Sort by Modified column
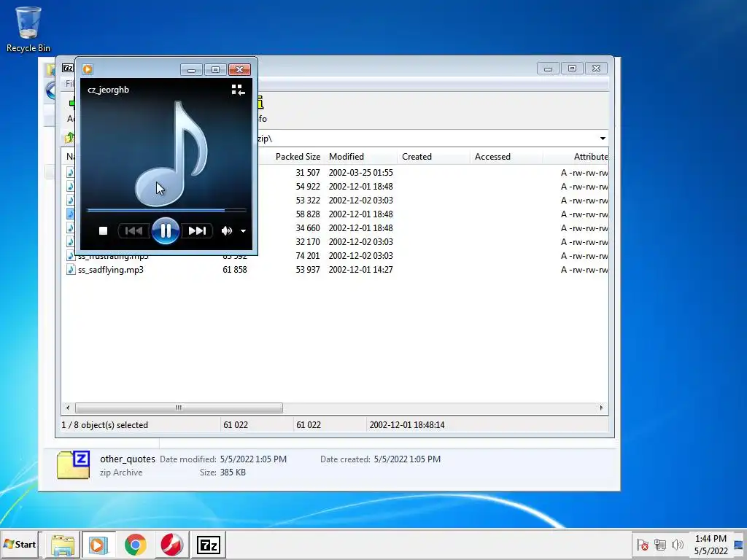The height and width of the screenshot is (560, 747). pos(347,157)
